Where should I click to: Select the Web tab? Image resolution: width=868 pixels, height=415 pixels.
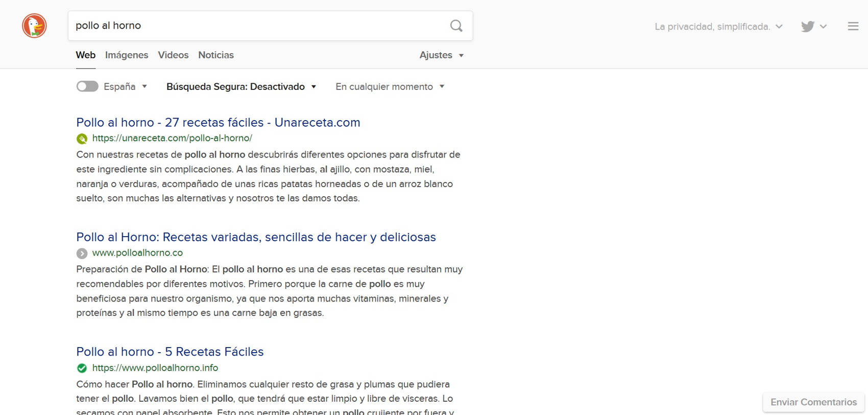point(86,55)
